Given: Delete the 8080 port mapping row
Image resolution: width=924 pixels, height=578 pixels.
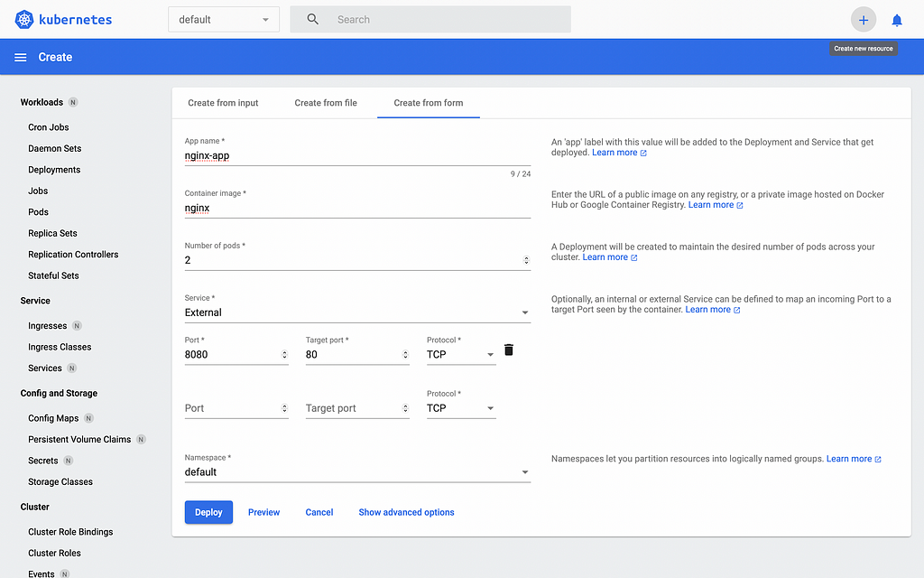Looking at the screenshot, I should pos(509,350).
